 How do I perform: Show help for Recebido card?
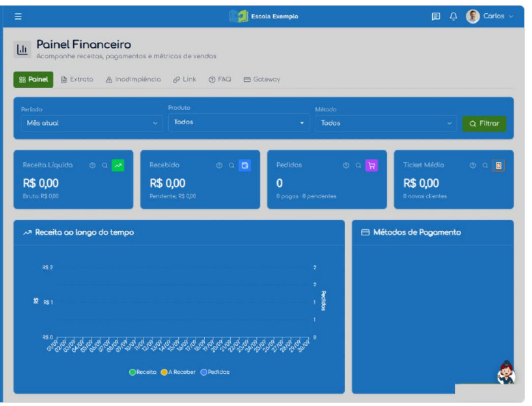pyautogui.click(x=219, y=165)
